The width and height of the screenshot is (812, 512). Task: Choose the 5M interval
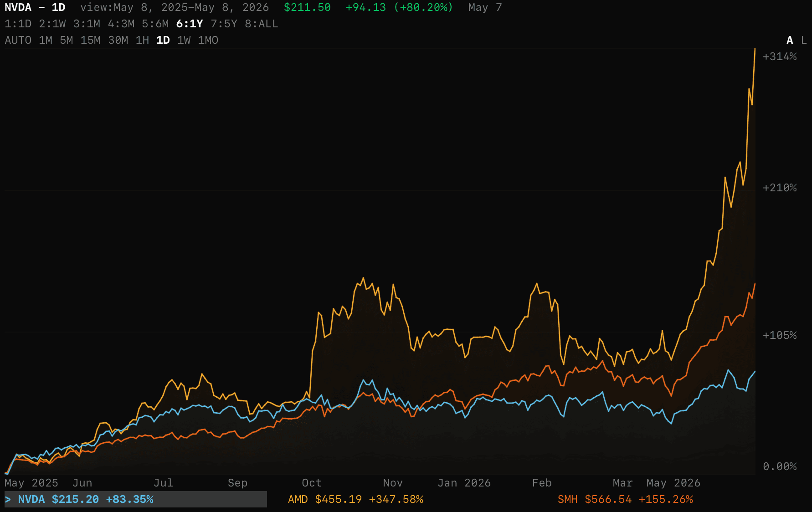[x=67, y=40]
